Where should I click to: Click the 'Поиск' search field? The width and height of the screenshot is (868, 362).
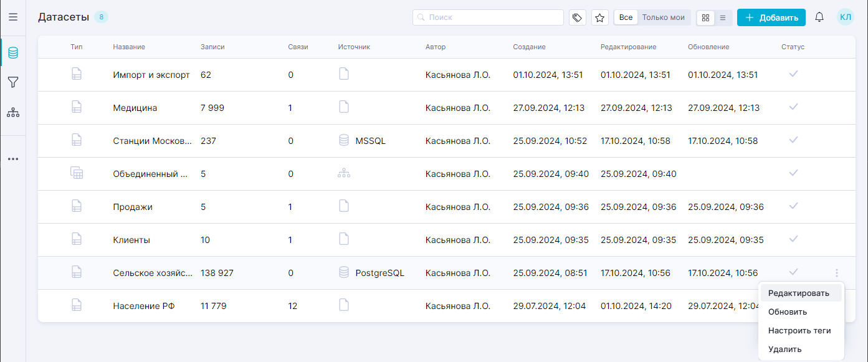click(x=488, y=17)
